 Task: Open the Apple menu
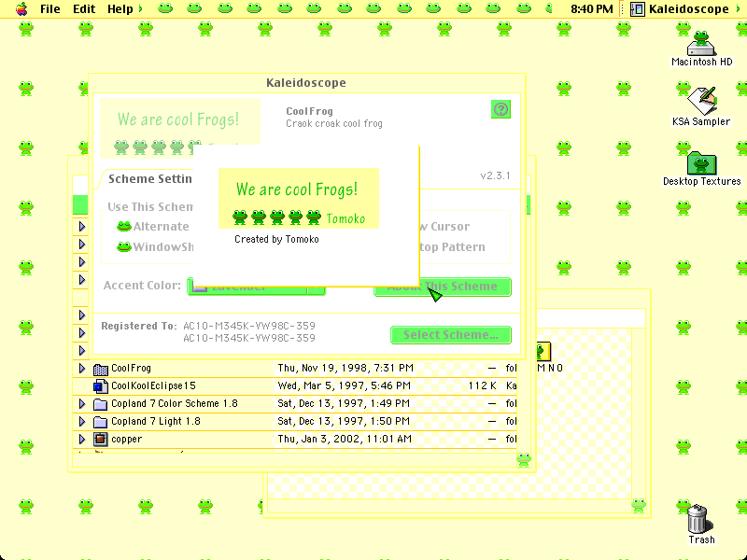pos(21,9)
